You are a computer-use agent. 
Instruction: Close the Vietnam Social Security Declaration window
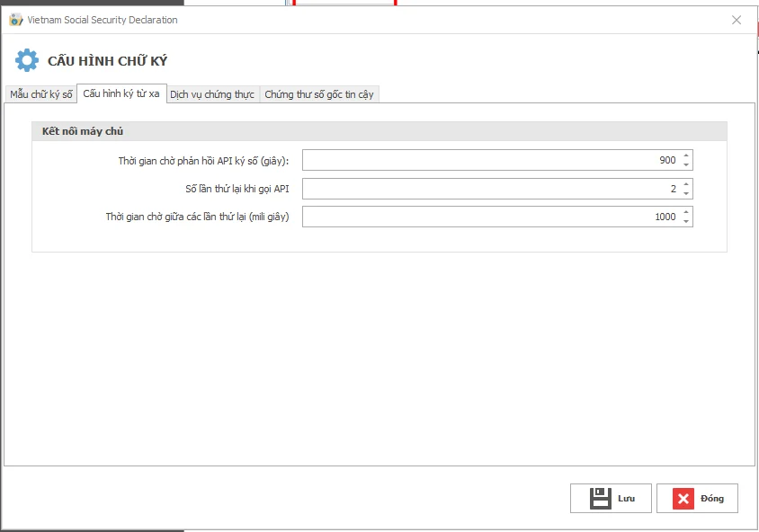(x=737, y=20)
